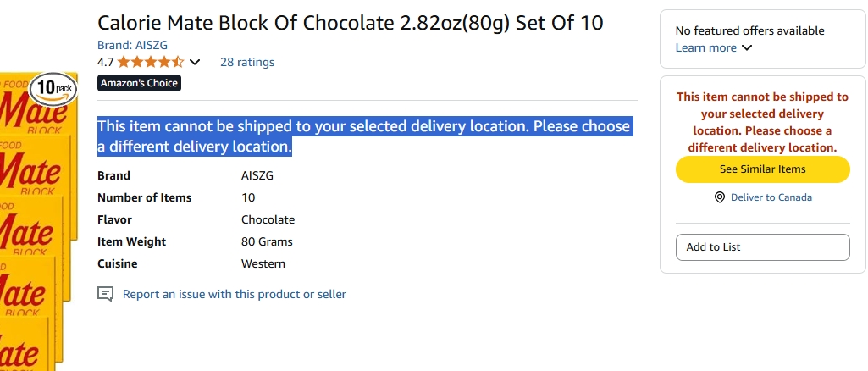Open Report an issue with this product link
Viewport: 868px width, 371px height.
click(x=235, y=294)
